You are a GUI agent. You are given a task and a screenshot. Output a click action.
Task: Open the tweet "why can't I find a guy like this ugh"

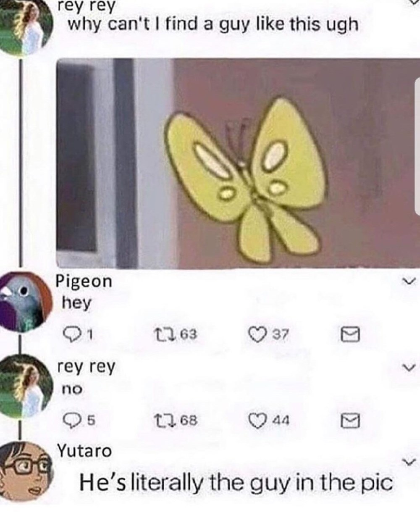213,24
